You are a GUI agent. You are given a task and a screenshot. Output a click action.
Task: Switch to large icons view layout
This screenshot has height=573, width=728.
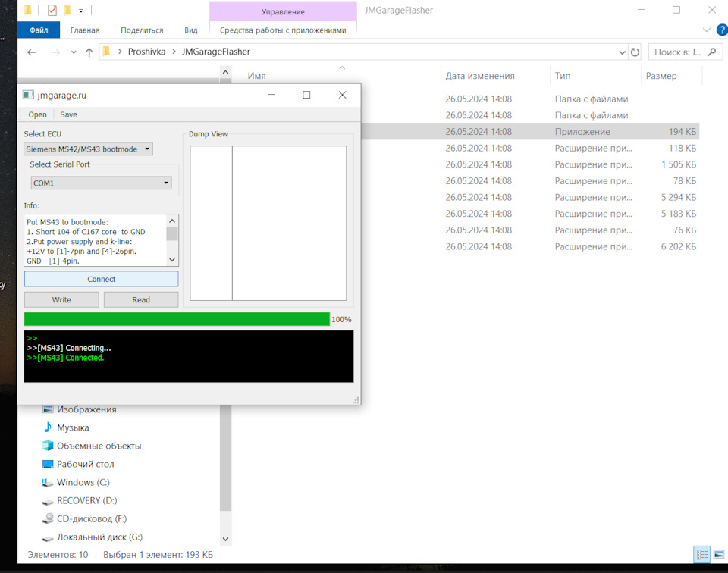[x=719, y=555]
